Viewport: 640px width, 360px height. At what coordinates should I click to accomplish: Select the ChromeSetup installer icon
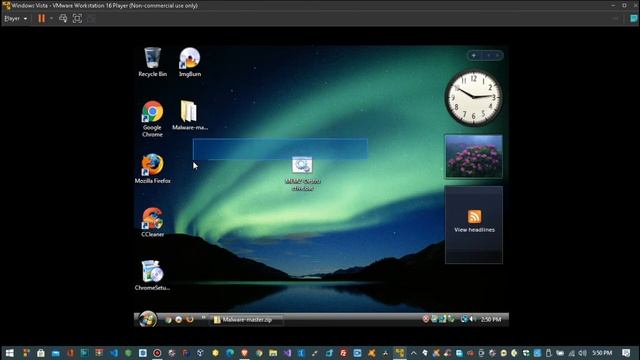[x=152, y=276]
